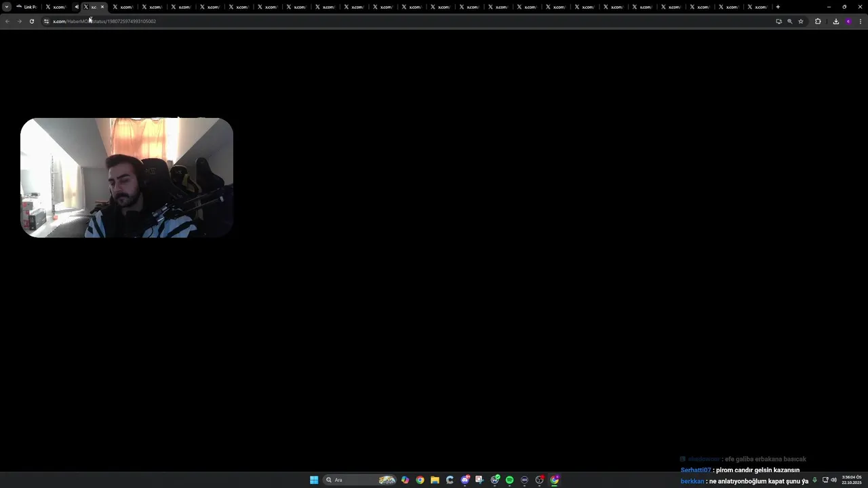Image resolution: width=868 pixels, height=488 pixels.
Task: Open the taskbar clock and date
Action: [x=850, y=480]
